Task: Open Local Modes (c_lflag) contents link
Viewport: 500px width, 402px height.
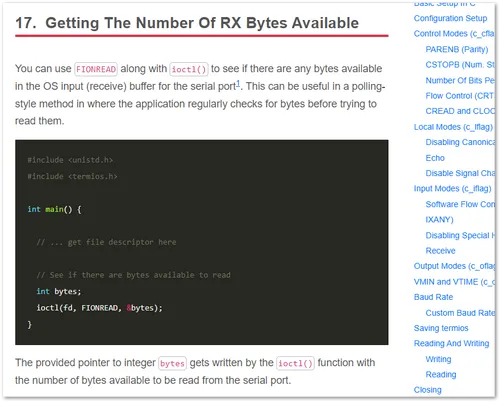Action: point(453,127)
